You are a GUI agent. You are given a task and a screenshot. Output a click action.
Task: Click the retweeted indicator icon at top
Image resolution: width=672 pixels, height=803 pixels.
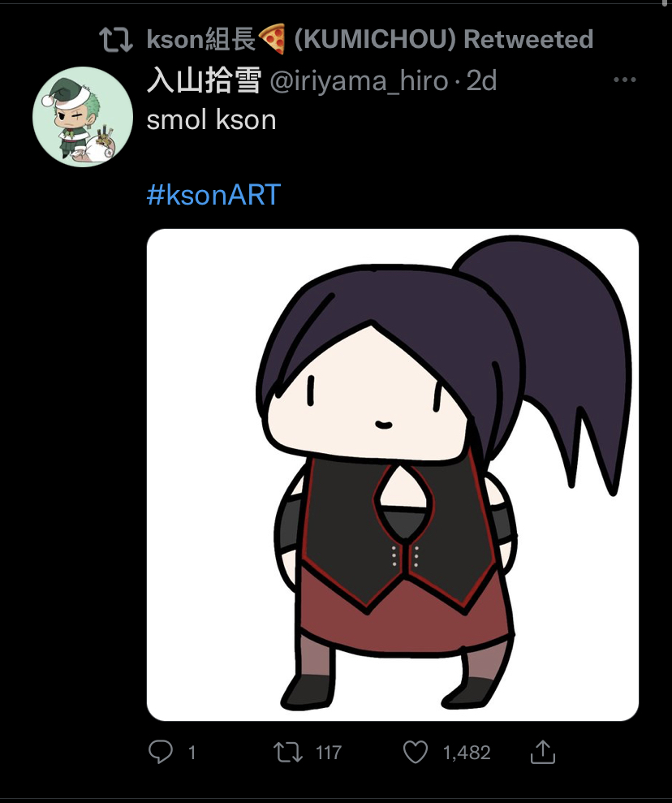pos(116,40)
